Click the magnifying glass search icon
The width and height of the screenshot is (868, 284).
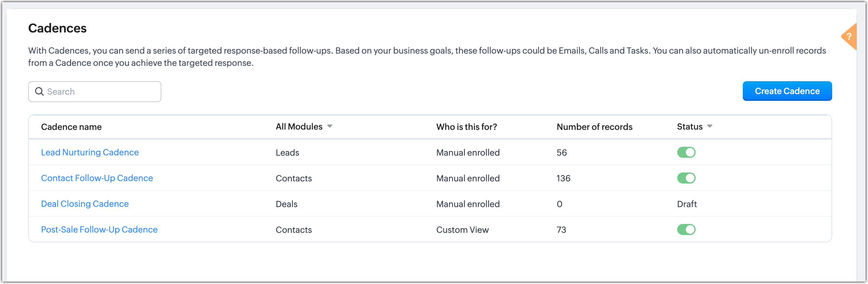(39, 91)
